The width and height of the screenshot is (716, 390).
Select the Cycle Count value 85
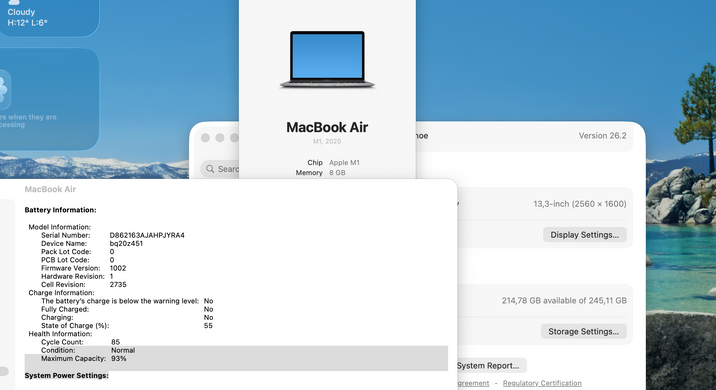[x=116, y=342]
